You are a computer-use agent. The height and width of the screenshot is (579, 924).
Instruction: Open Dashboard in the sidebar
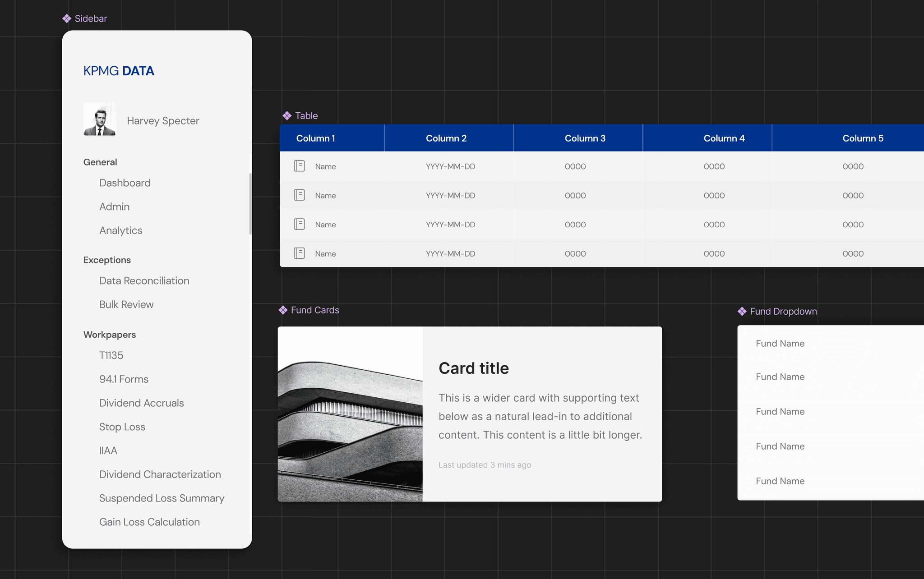point(125,183)
